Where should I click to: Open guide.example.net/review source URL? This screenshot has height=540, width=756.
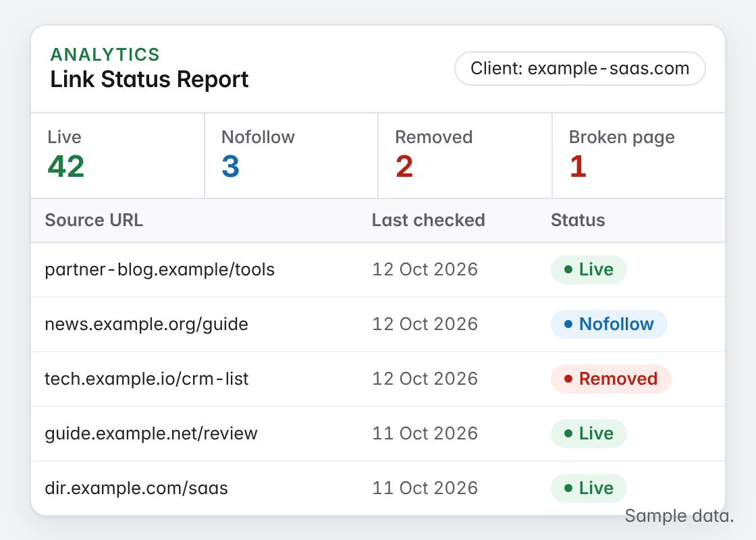151,433
